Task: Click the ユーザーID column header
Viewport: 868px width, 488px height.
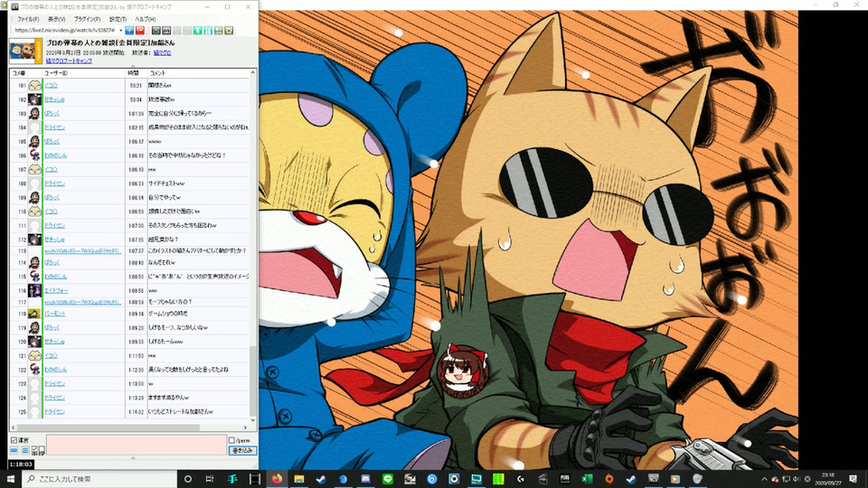Action: pyautogui.click(x=55, y=73)
